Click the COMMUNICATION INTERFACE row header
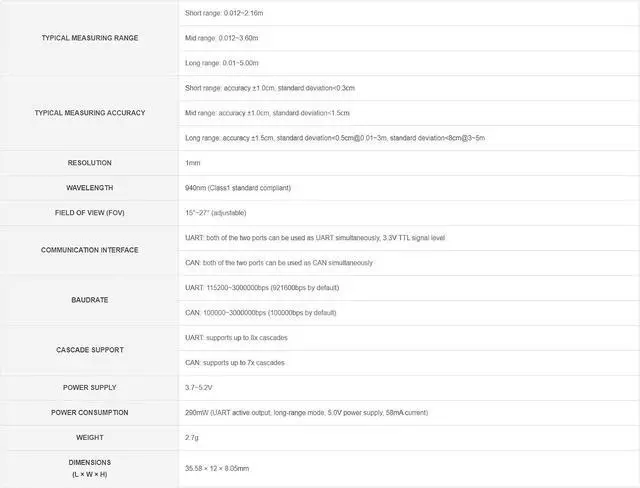The width and height of the screenshot is (640, 488). point(90,250)
